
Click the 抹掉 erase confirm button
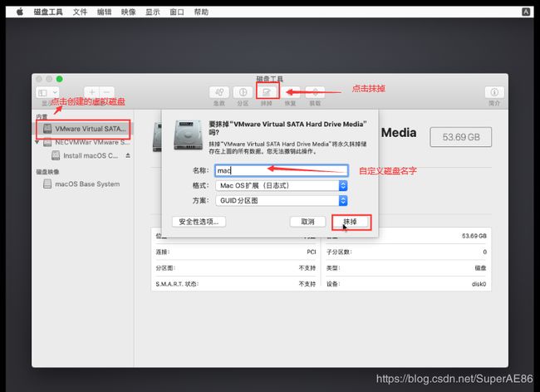(x=351, y=222)
